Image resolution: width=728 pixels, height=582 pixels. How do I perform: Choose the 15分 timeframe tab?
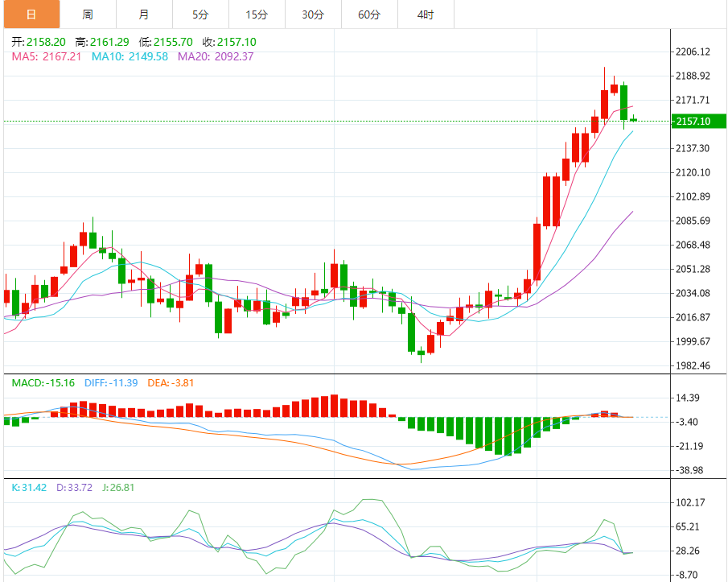point(257,14)
